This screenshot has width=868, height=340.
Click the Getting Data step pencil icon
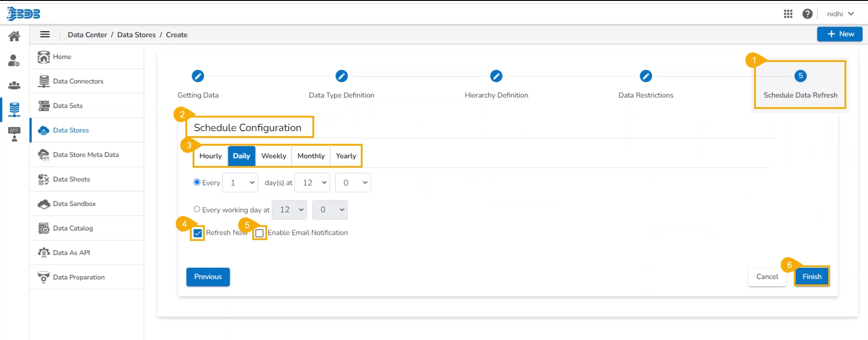[198, 76]
